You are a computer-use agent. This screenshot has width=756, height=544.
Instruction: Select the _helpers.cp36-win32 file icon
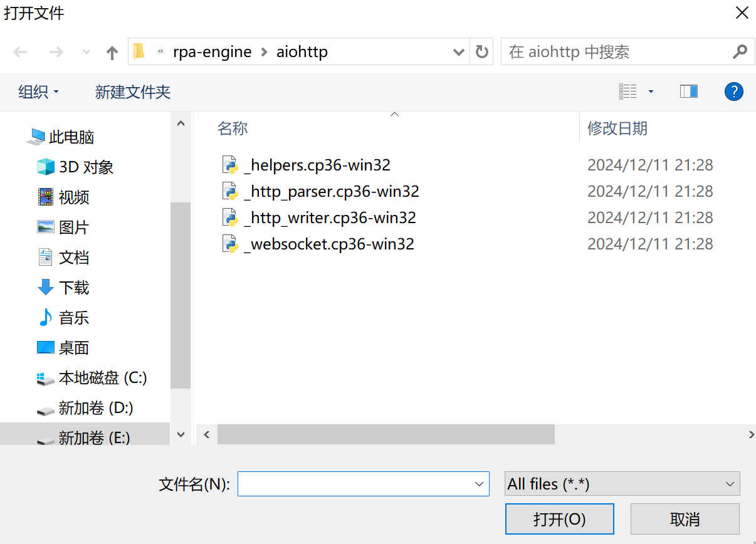[x=230, y=165]
